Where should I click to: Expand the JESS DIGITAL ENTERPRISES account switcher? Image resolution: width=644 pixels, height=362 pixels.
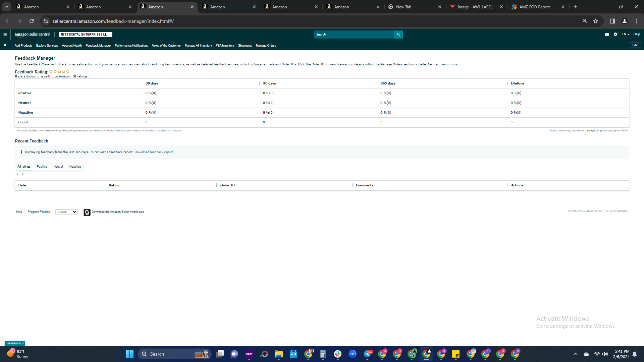click(x=86, y=35)
